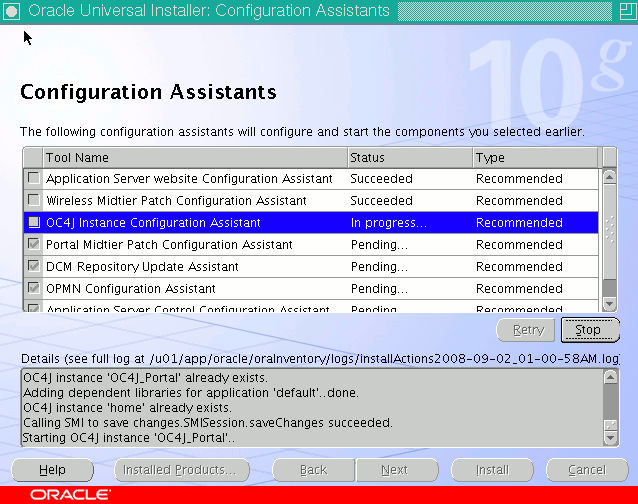Click log line 'Adding dependent libraries for application'
This screenshot has height=504, width=638.
tap(191, 393)
